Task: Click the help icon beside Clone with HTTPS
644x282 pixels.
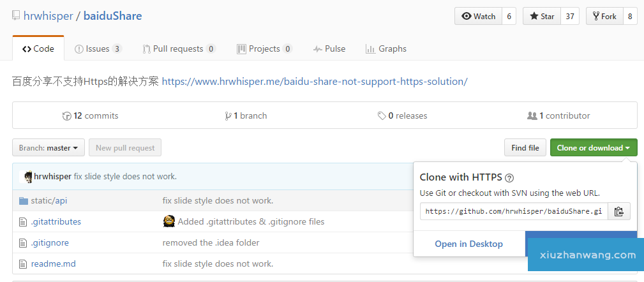Action: coord(509,178)
